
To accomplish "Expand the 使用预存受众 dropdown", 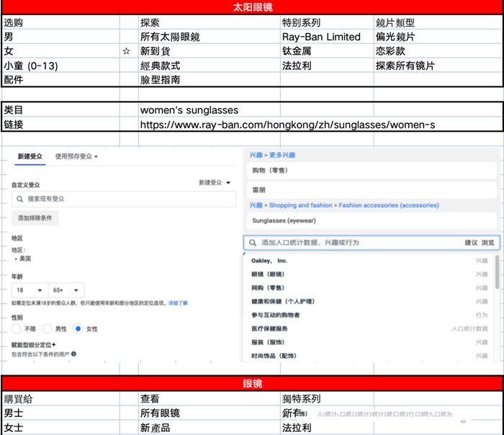I will click(76, 156).
